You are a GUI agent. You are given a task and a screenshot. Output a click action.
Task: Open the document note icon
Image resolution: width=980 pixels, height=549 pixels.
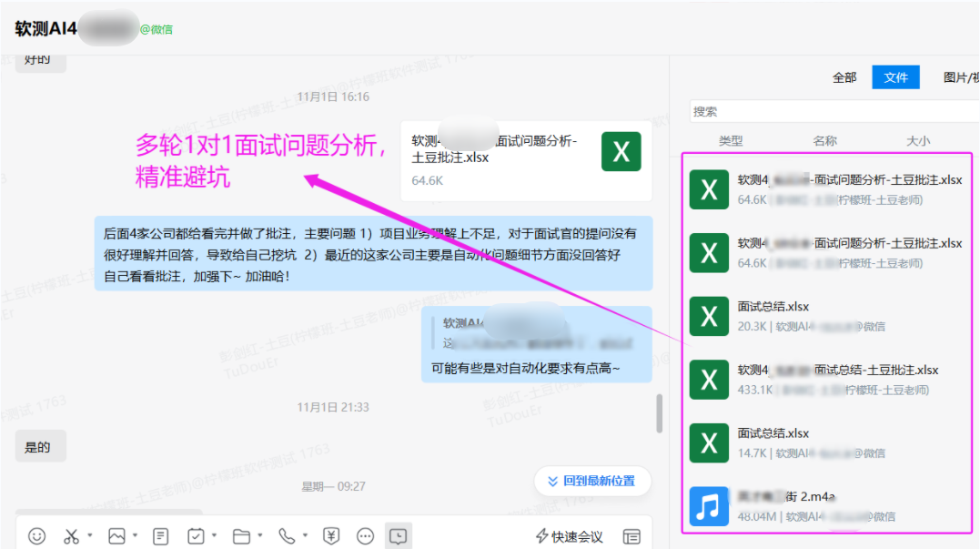coord(161,536)
